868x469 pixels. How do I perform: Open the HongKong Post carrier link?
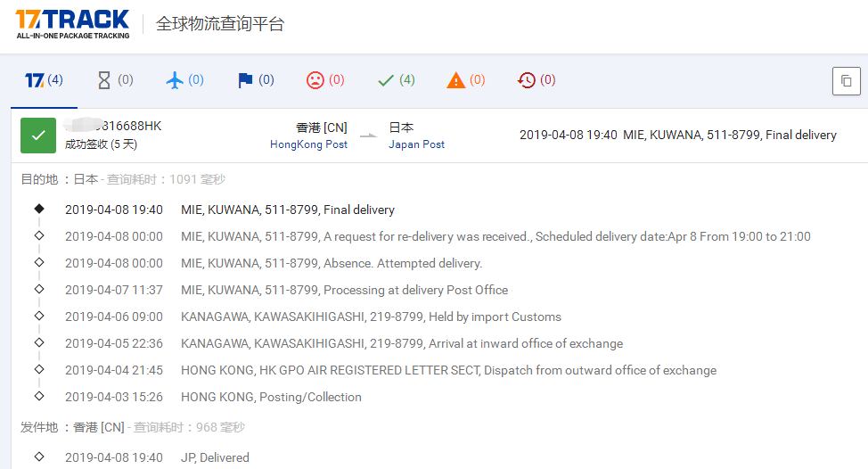(x=308, y=144)
